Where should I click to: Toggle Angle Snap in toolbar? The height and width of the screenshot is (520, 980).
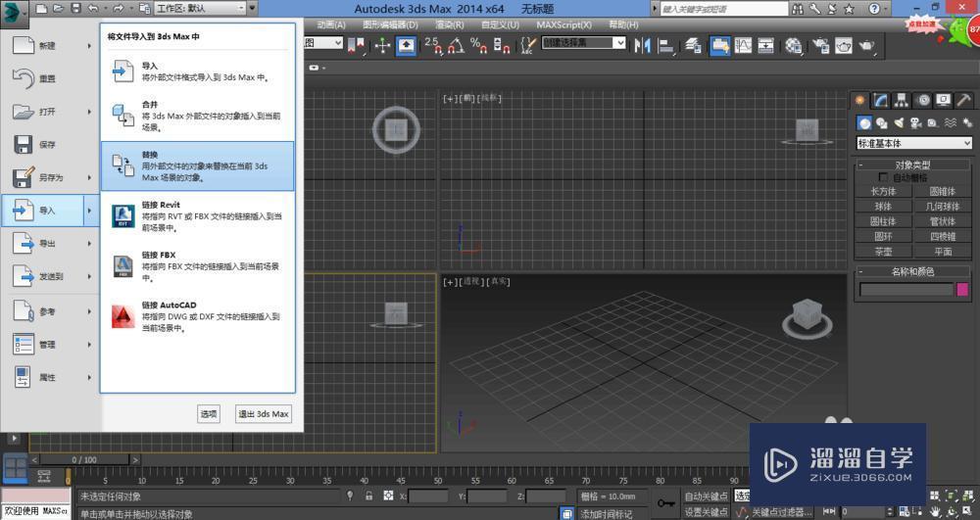point(457,46)
